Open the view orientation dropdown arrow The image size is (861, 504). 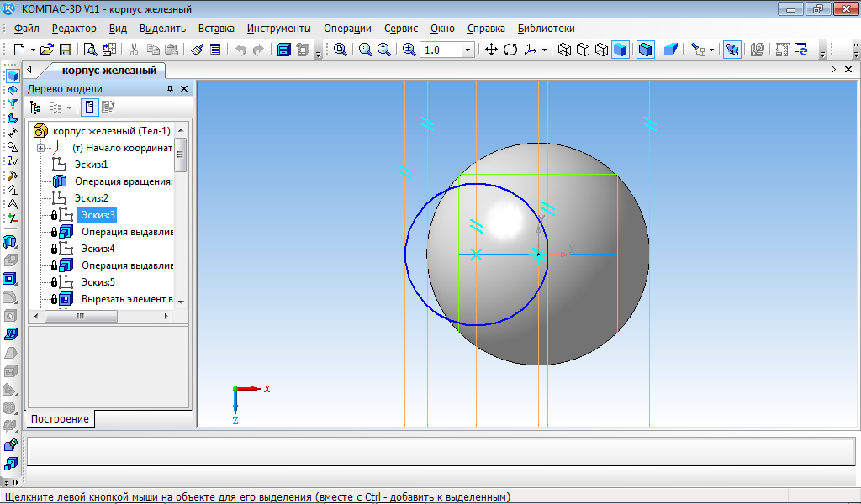click(544, 50)
